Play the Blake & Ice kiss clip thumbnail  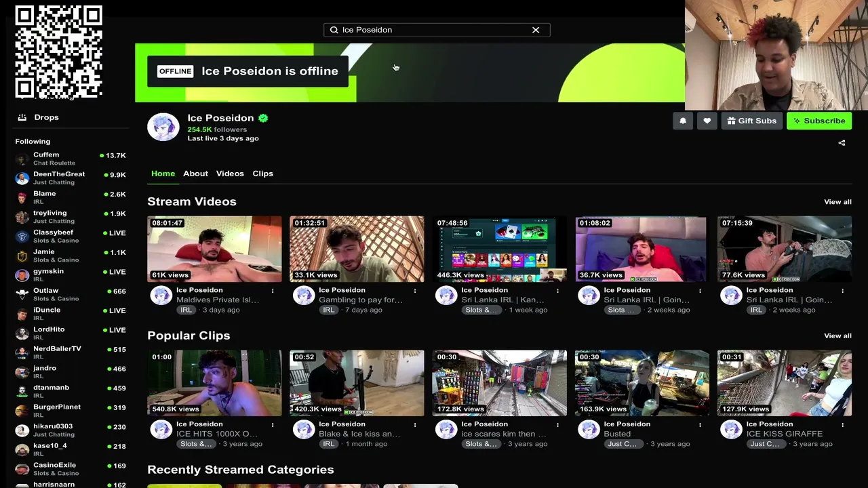pyautogui.click(x=357, y=383)
